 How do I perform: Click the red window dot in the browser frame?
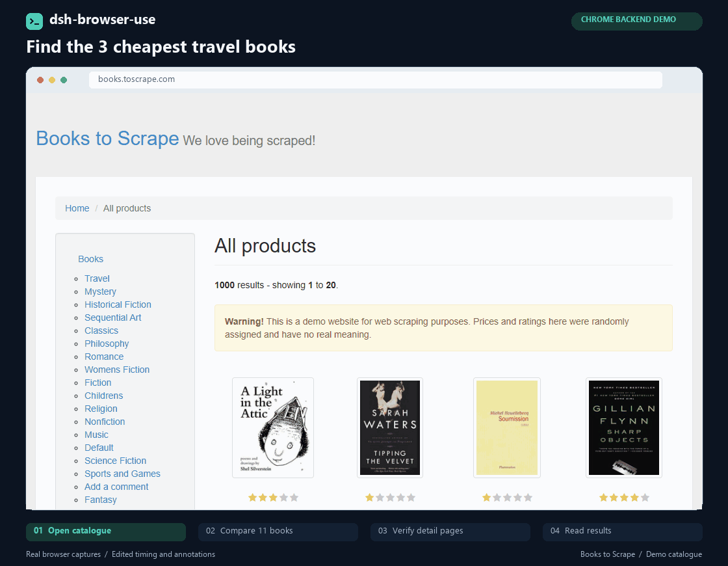(40, 80)
